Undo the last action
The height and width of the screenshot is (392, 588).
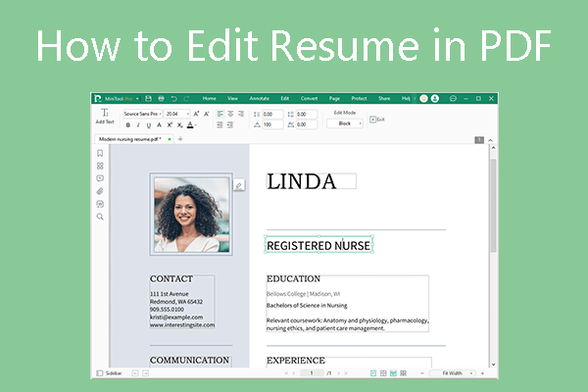click(x=174, y=98)
